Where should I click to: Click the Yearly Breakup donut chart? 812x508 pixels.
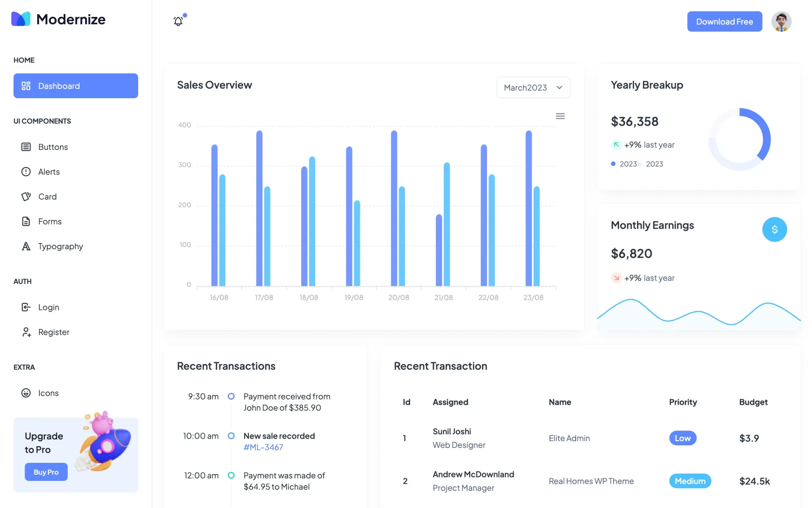pyautogui.click(x=740, y=139)
